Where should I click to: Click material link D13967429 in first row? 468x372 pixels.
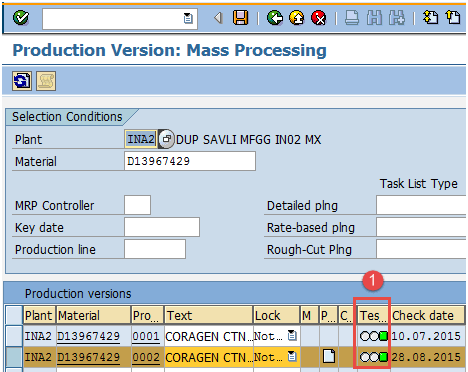(x=88, y=336)
